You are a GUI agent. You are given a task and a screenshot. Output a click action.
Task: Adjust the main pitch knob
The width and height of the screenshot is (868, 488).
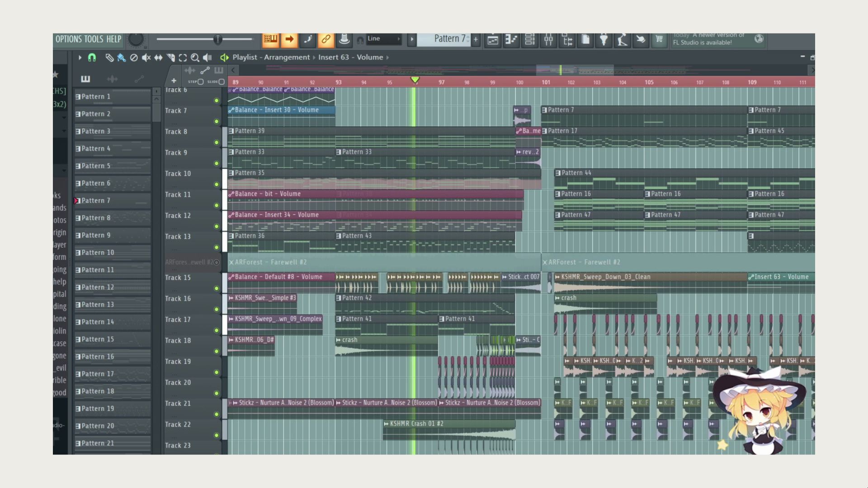(136, 40)
